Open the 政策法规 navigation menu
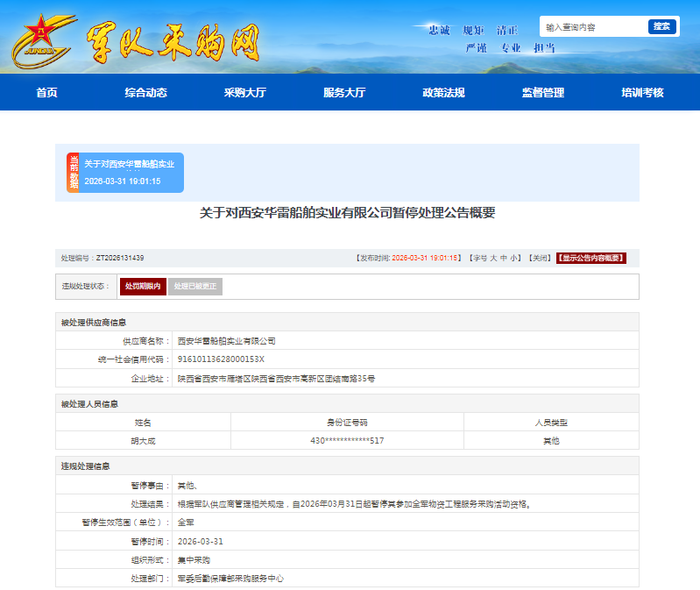 coord(443,93)
